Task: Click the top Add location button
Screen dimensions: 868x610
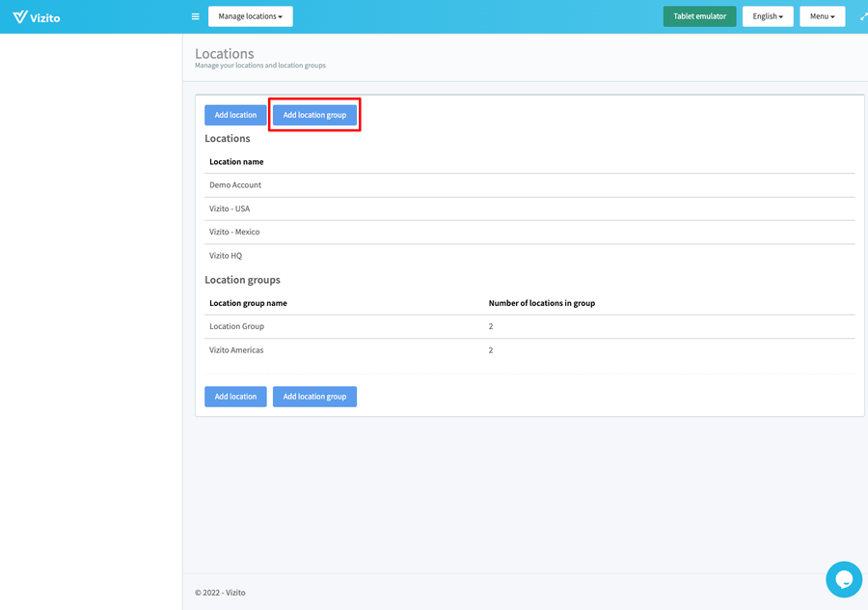Action: coord(235,114)
